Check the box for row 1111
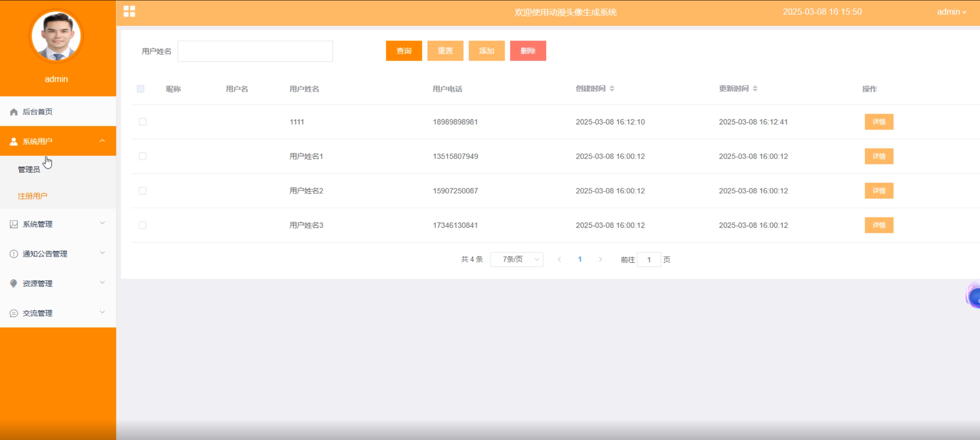The width and height of the screenshot is (980, 440). pyautogui.click(x=142, y=122)
